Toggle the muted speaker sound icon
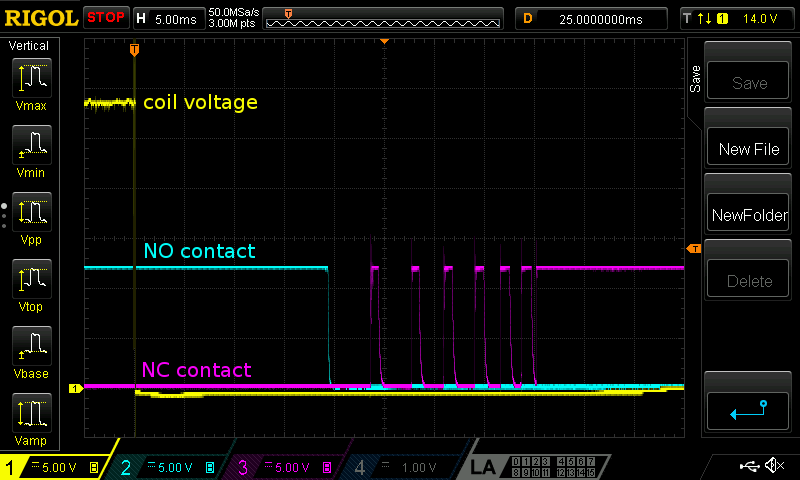The width and height of the screenshot is (800, 480). 774,465
